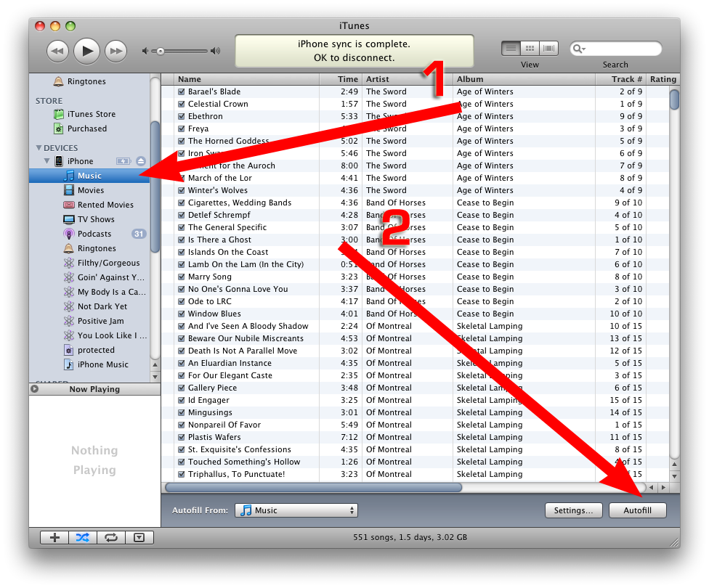Open Not Dark Yet playlist

pos(89,306)
